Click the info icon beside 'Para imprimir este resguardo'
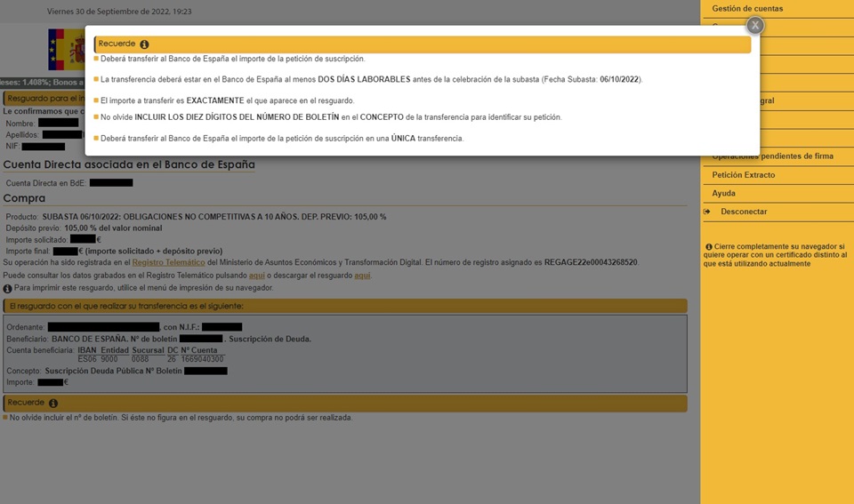The width and height of the screenshot is (854, 504). coord(8,289)
